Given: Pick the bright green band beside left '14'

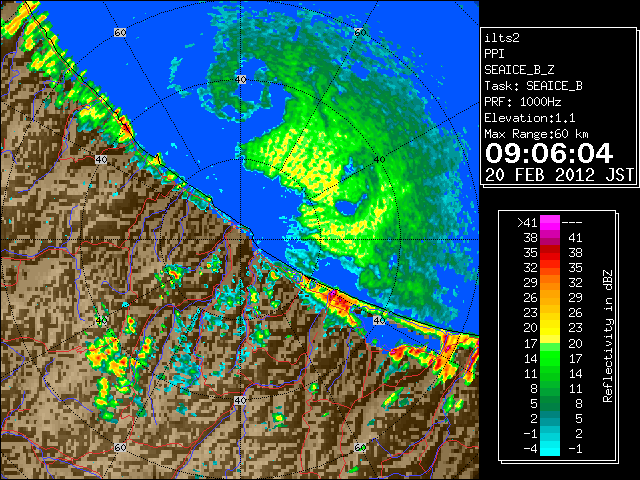Looking at the screenshot, I should pos(550,358).
